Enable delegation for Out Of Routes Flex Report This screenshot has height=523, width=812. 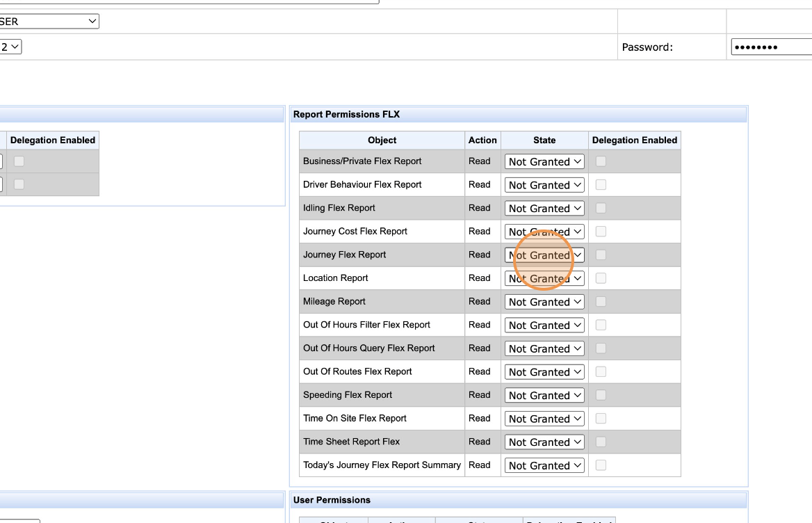tap(601, 372)
